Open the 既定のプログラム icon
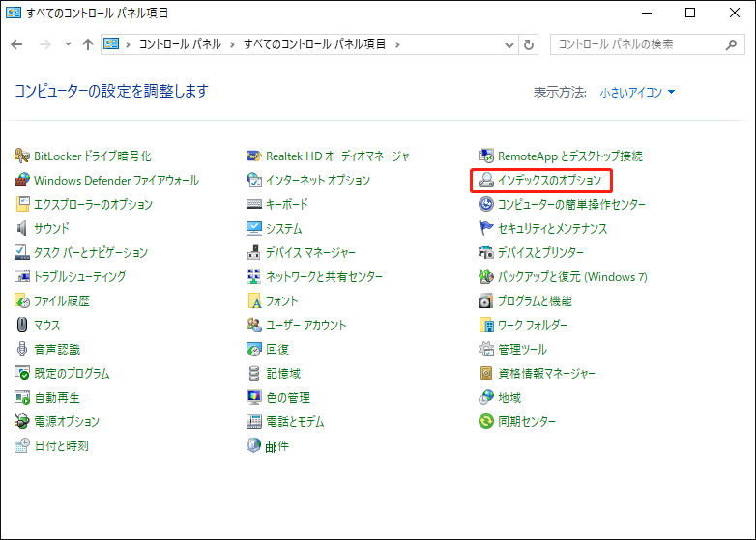The width and height of the screenshot is (756, 540). coord(21,373)
